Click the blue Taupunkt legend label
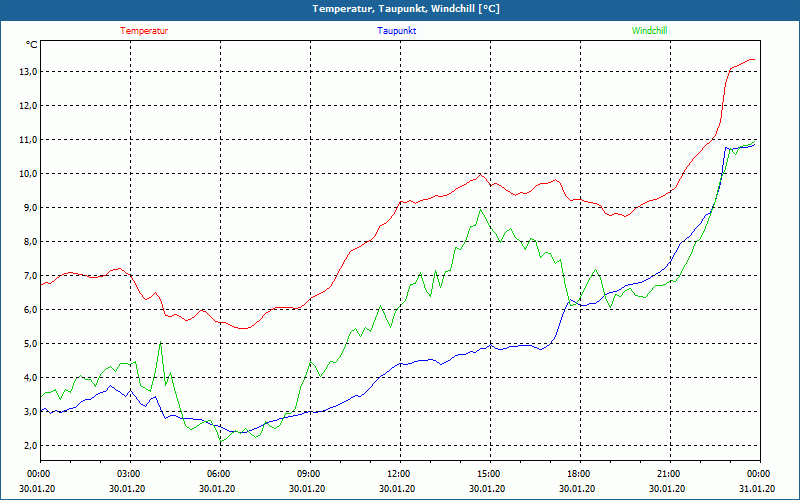Viewport: 800px width, 500px height. click(x=396, y=31)
